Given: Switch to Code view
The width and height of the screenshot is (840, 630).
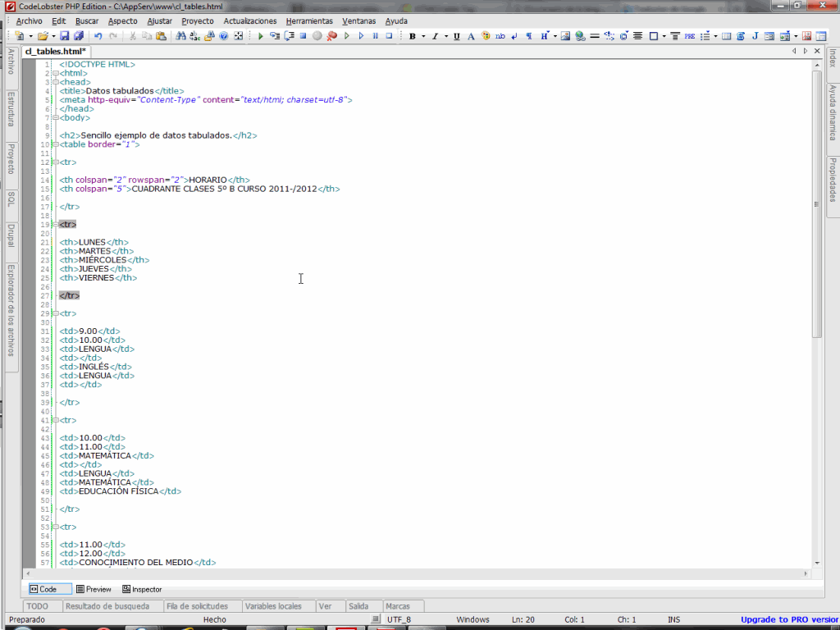Looking at the screenshot, I should tap(49, 589).
